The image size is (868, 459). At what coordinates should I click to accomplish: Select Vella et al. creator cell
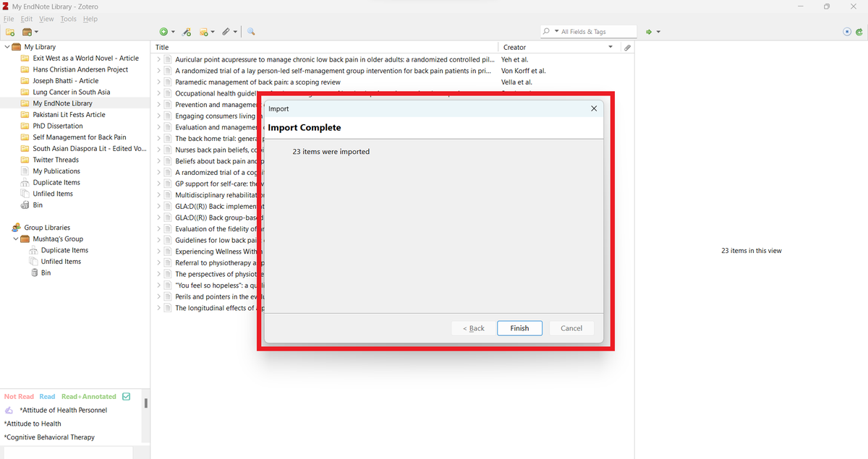click(516, 82)
